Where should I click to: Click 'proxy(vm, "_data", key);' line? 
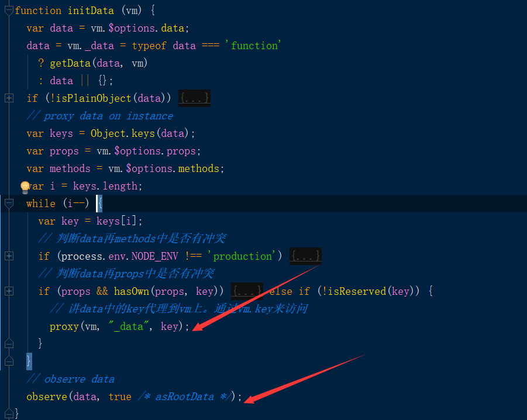(x=120, y=326)
